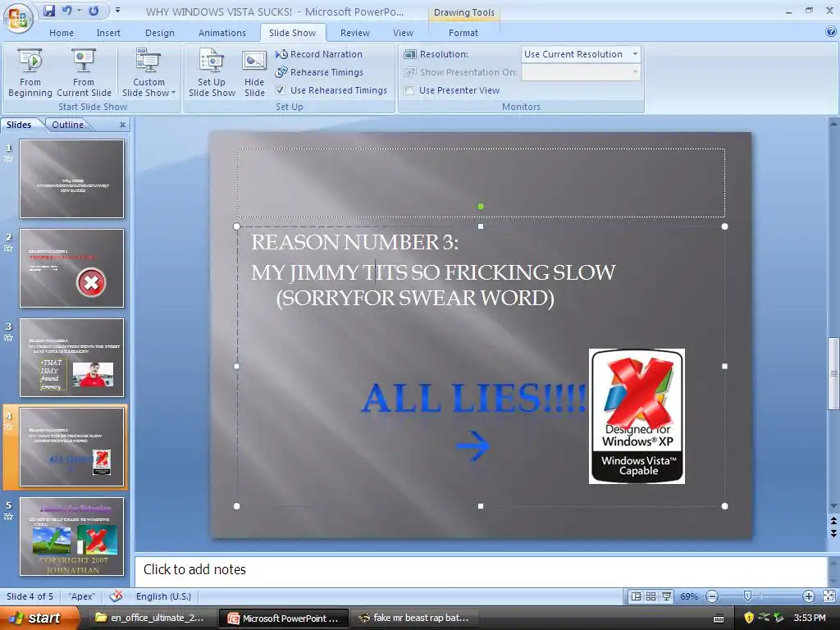Open the Home ribbon tab

62,33
